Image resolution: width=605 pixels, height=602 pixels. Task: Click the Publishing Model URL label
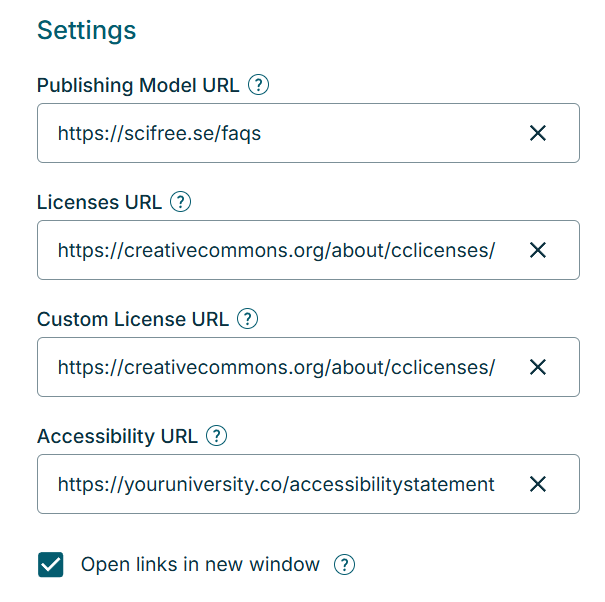tap(138, 85)
